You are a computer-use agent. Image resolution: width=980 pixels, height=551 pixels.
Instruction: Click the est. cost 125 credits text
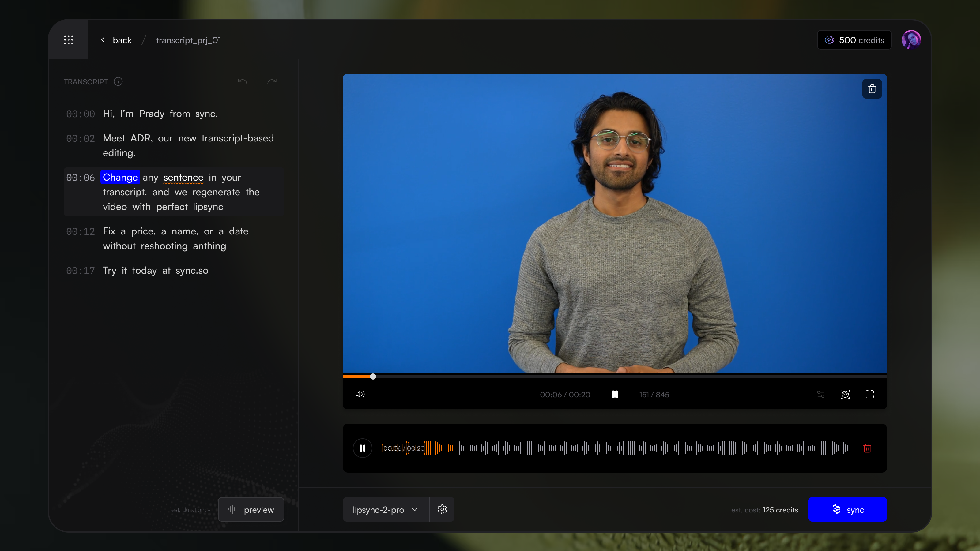pyautogui.click(x=764, y=510)
